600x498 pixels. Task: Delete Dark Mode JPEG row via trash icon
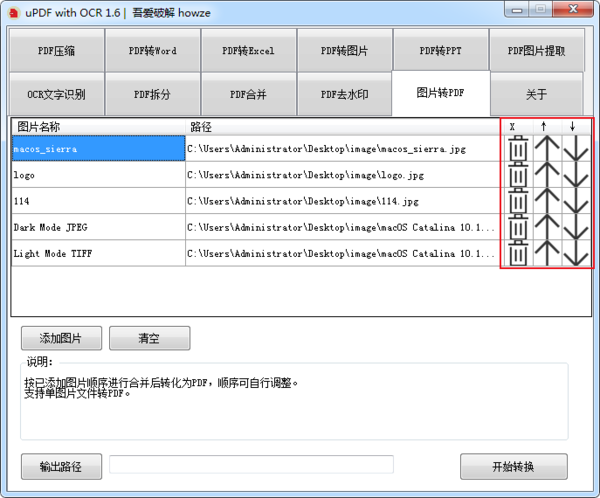518,227
